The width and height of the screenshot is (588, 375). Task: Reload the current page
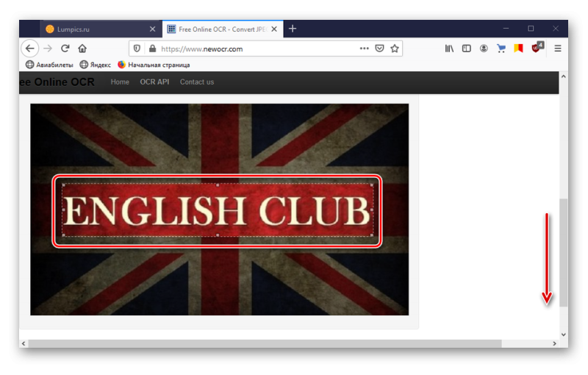coord(65,49)
